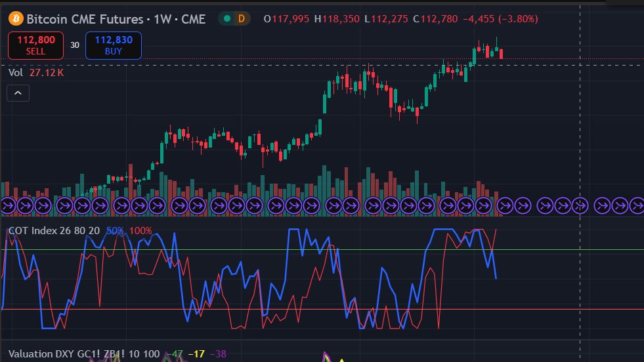Image resolution: width=644 pixels, height=362 pixels.
Task: Click the low price L112,275
Action: (x=386, y=19)
